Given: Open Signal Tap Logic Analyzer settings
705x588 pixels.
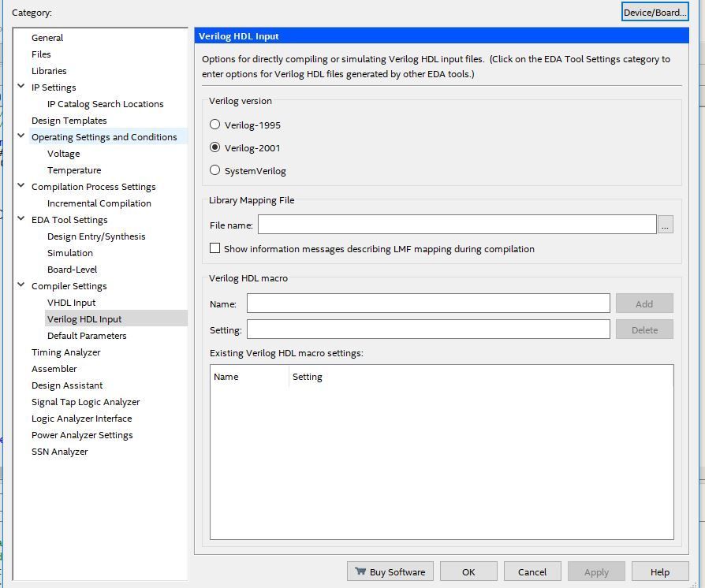Looking at the screenshot, I should click(x=85, y=402).
